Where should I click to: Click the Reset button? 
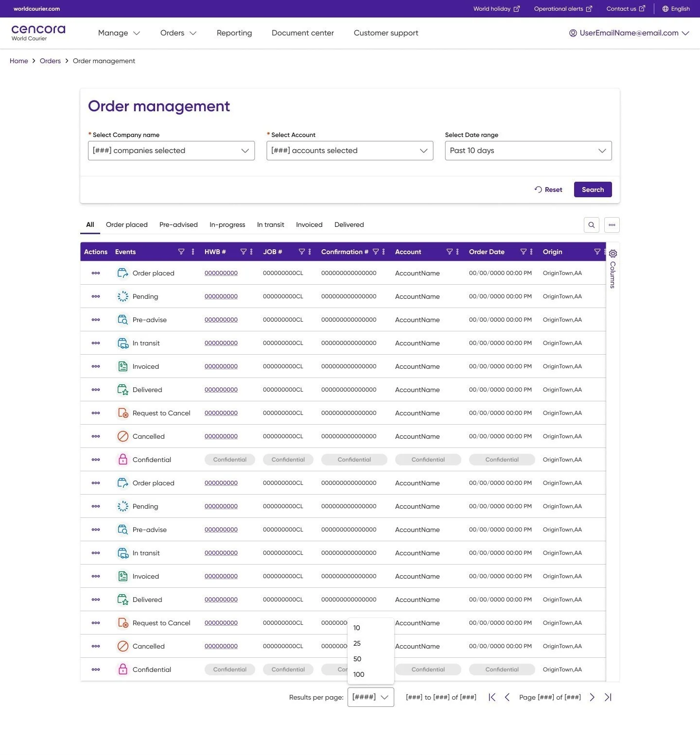click(x=548, y=189)
